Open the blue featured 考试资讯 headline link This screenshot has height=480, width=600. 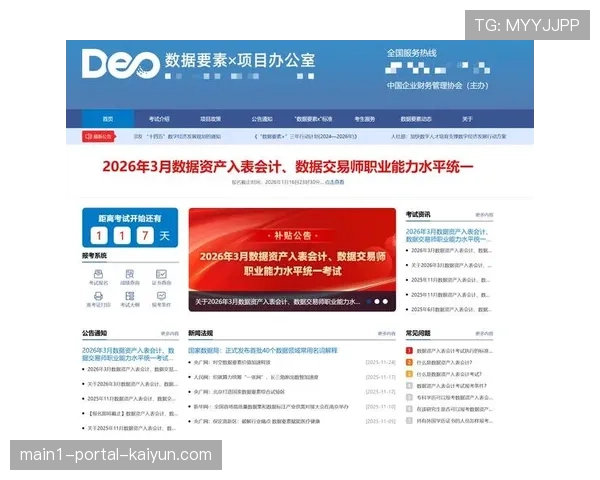pyautogui.click(x=448, y=235)
